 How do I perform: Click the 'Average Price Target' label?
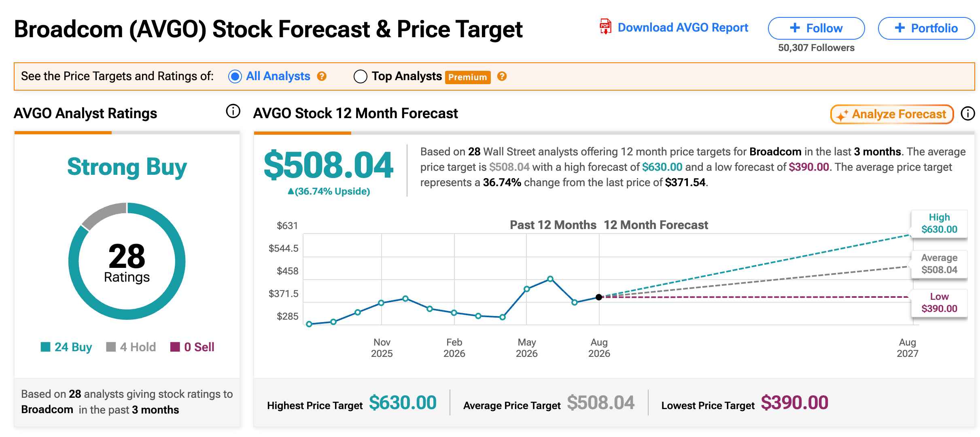pyautogui.click(x=512, y=405)
